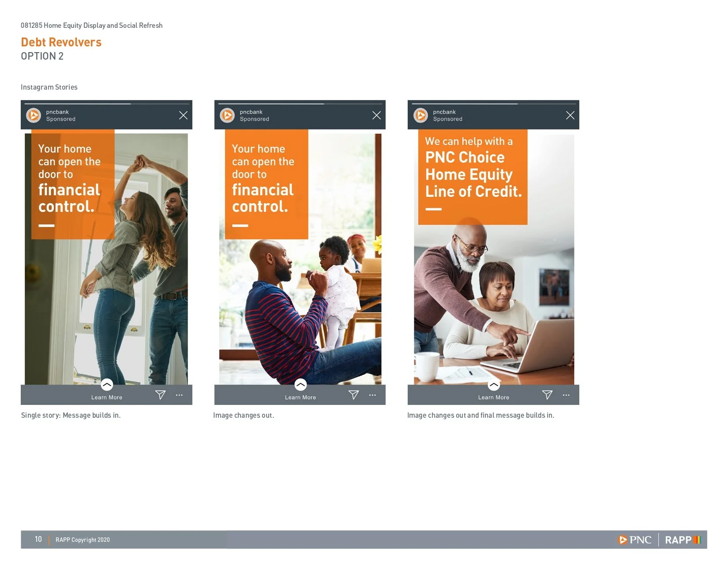The height and width of the screenshot is (563, 728).
Task: Click the third story's progress bar
Action: 494,104
